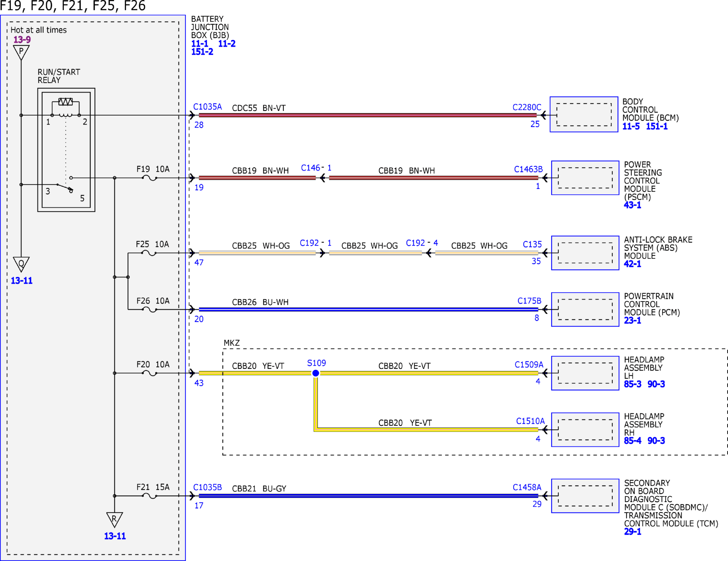Follow the 13-11 link below the Q symbol
This screenshot has height=561, width=728.
tap(22, 281)
